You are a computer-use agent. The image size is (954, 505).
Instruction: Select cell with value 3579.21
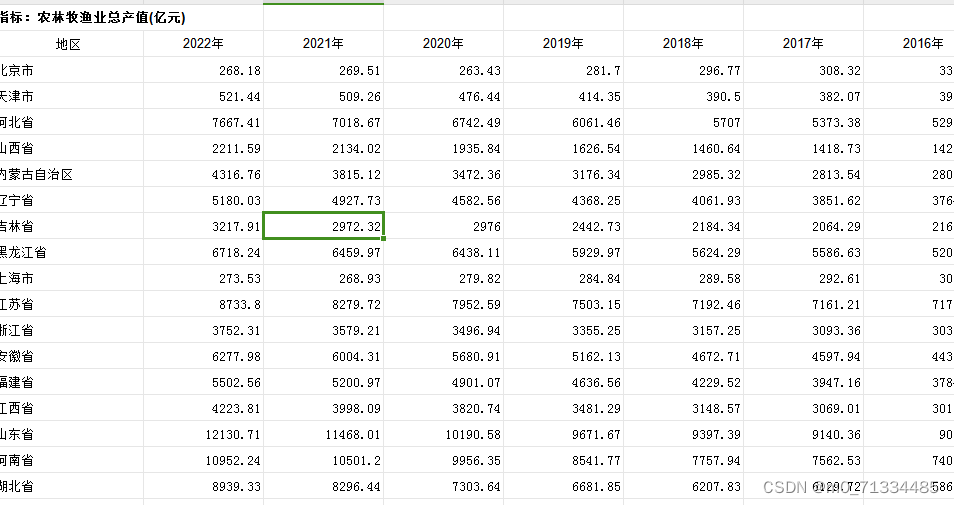[323, 330]
